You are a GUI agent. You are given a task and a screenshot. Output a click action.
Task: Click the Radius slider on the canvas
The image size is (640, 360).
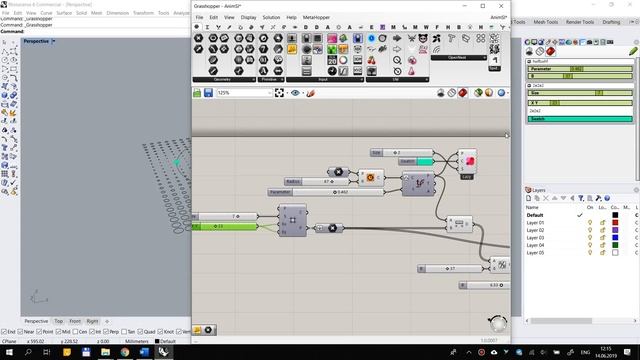click(317, 181)
